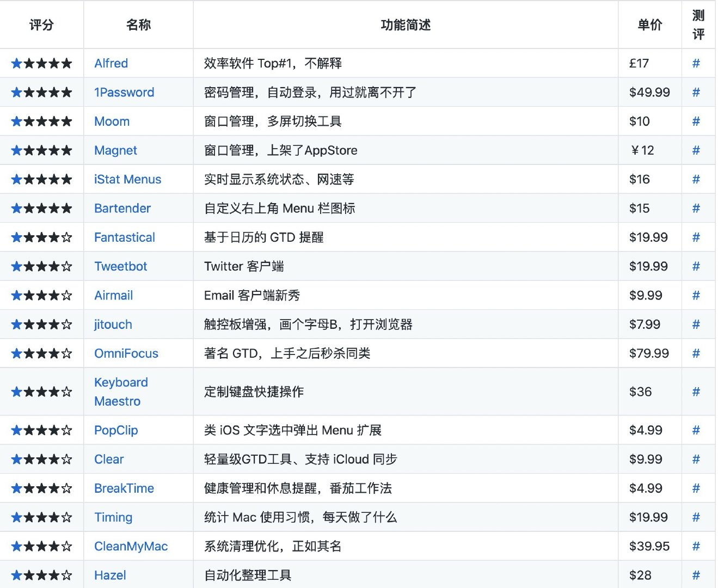Open the Fantastical link
This screenshot has height=588, width=718.
point(125,237)
